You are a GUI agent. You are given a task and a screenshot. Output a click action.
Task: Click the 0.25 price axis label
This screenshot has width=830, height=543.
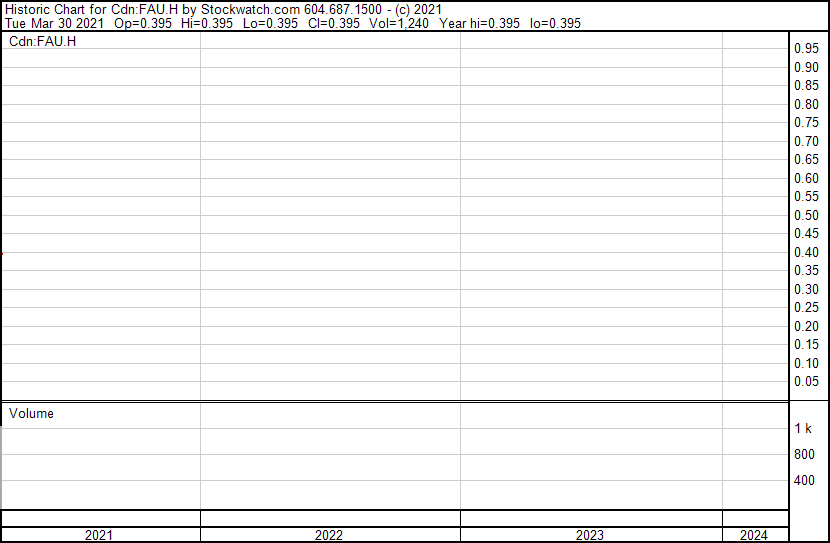pyautogui.click(x=807, y=307)
